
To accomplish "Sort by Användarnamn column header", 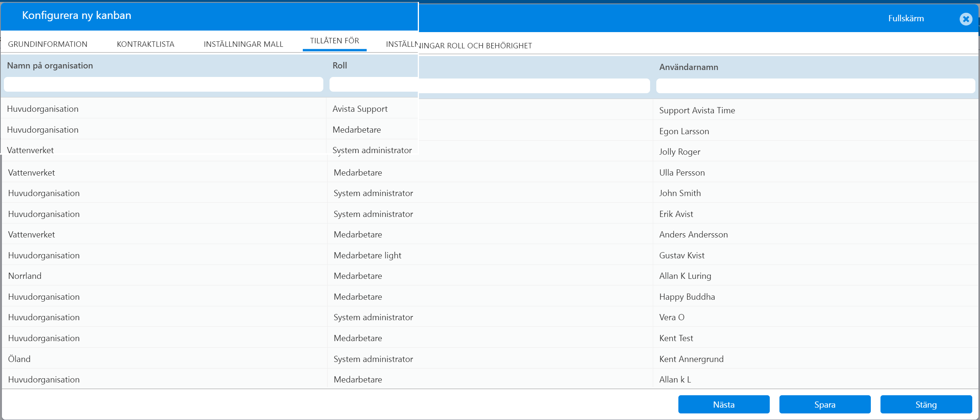I will (x=688, y=67).
